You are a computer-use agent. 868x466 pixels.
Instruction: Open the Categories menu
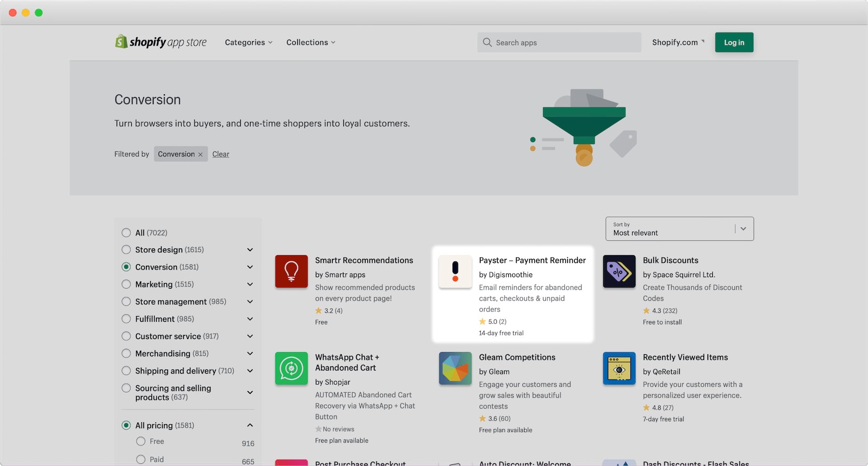click(248, 42)
